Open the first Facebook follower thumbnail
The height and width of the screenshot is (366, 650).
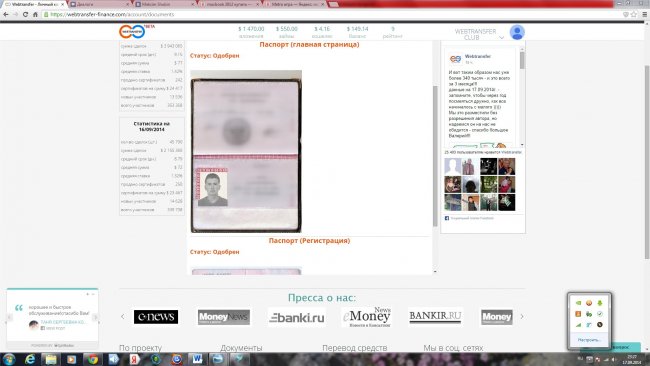[x=452, y=167]
